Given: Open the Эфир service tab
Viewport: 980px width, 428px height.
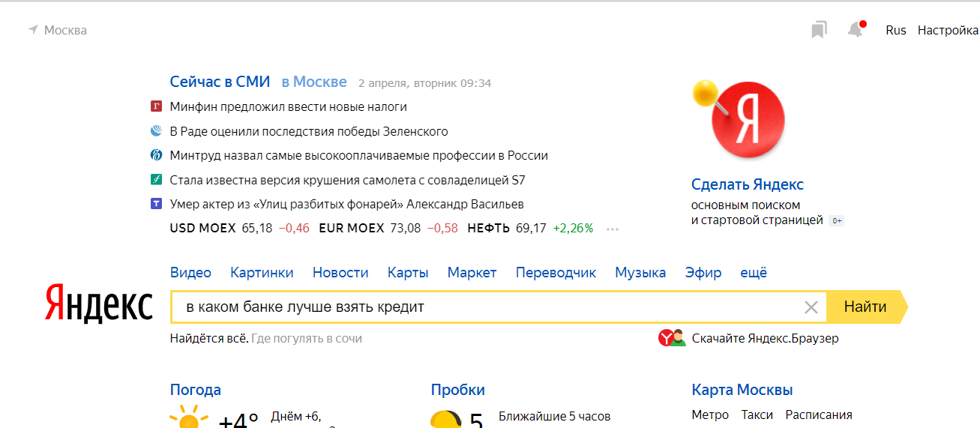Looking at the screenshot, I should click(703, 273).
